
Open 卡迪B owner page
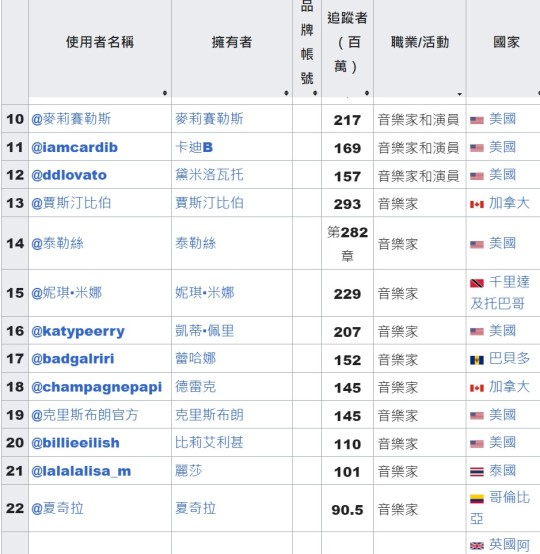pos(194,147)
